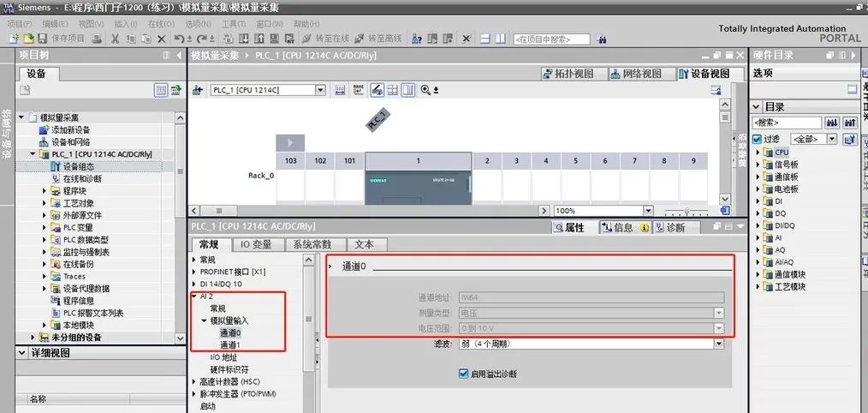
Task: Expand the 信号板 catalog folder
Action: click(758, 165)
